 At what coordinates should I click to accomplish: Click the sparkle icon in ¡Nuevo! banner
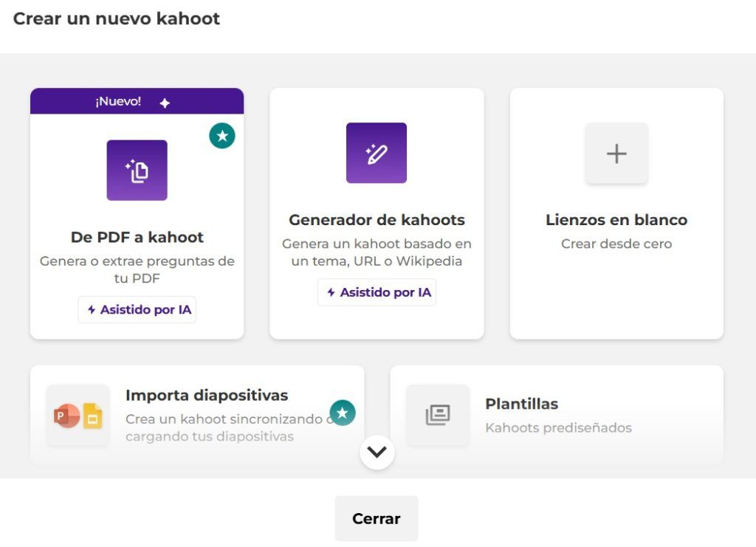[x=165, y=103]
